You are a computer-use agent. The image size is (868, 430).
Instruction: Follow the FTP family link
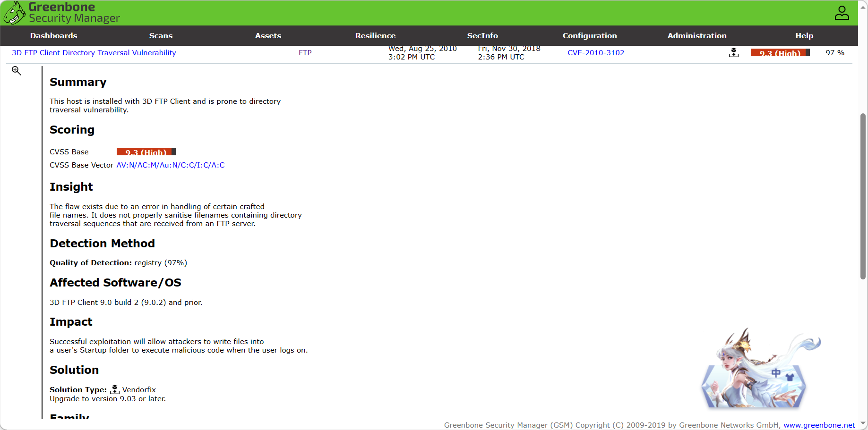305,53
